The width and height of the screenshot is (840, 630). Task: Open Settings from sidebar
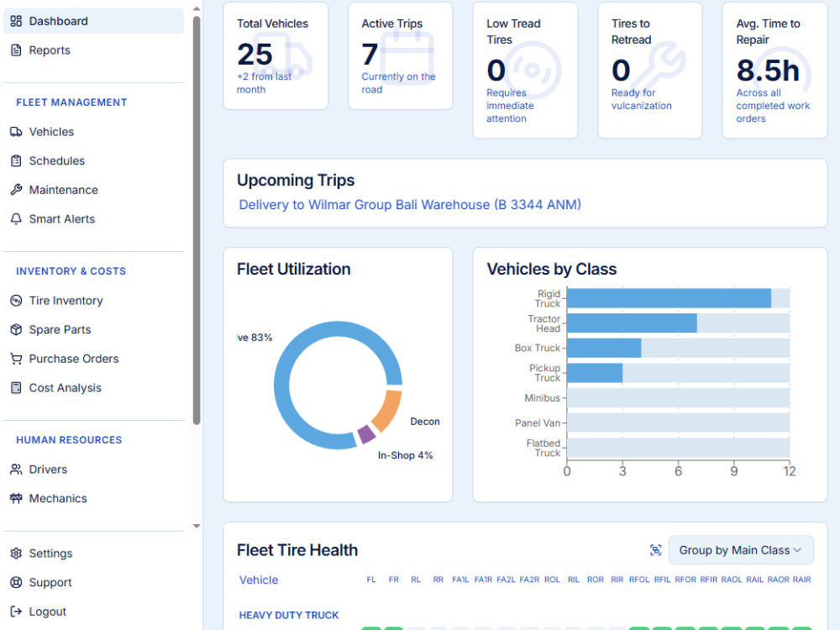pyautogui.click(x=93, y=554)
